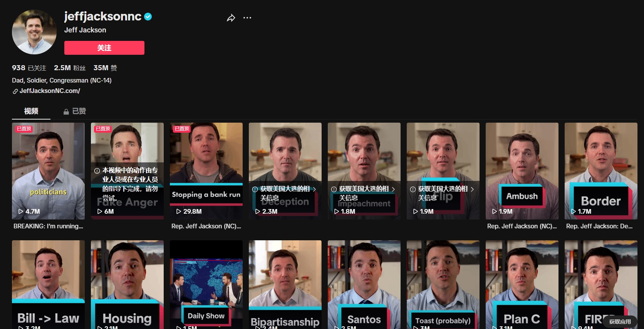Viewport: 644px width, 329px height.
Task: Expand election info chevron on Deception video
Action: point(314,189)
